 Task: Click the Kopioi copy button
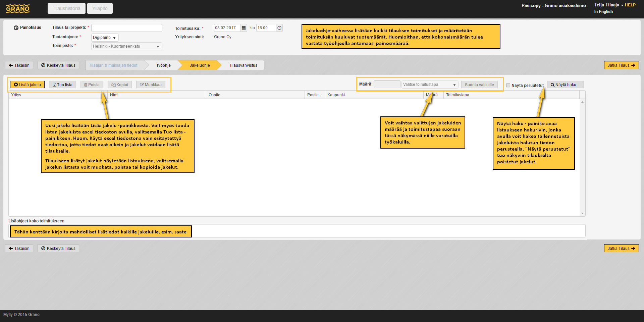coord(120,85)
